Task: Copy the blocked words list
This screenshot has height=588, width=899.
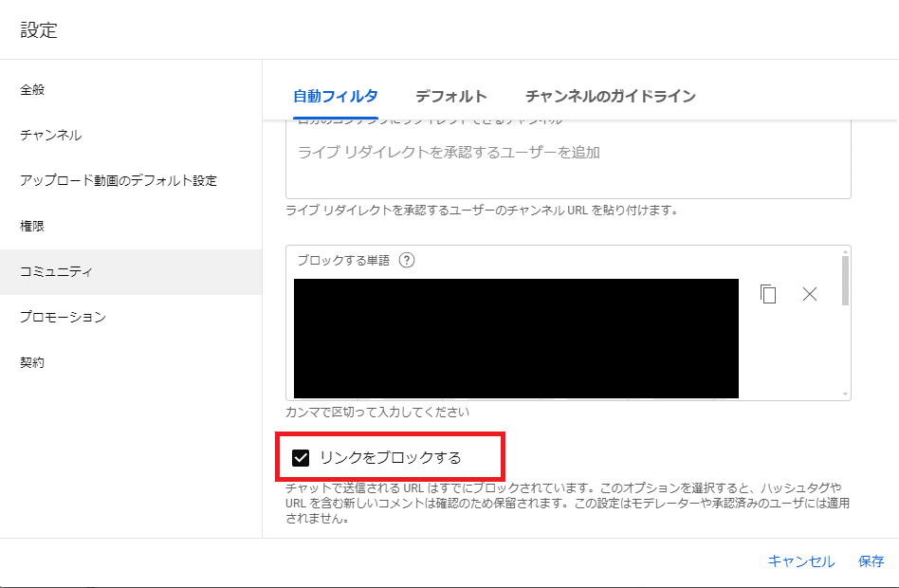Action: [768, 294]
